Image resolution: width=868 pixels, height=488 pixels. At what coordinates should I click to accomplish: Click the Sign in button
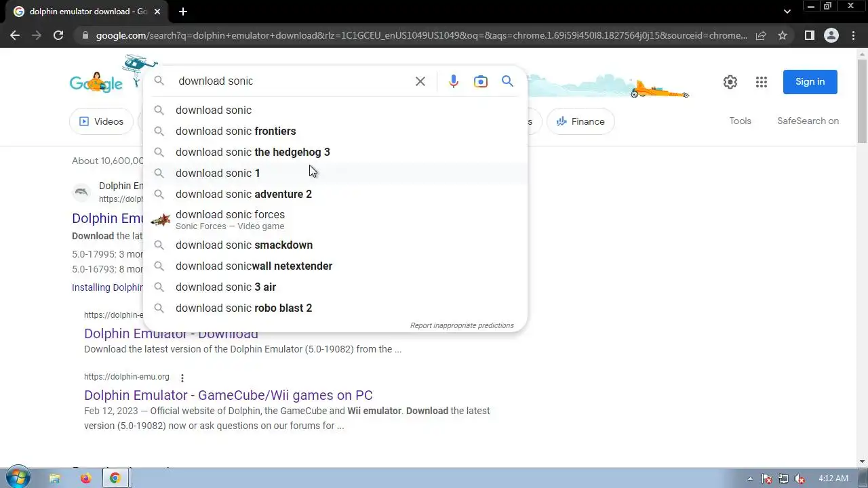tap(810, 82)
